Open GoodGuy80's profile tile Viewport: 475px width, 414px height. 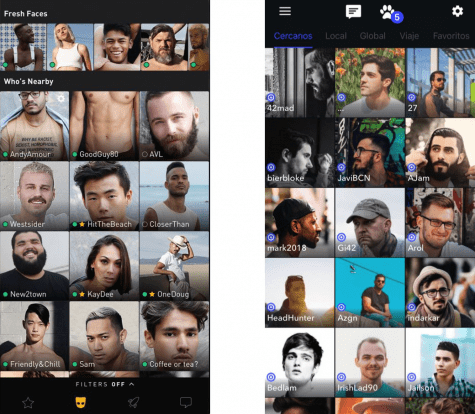pos(104,126)
